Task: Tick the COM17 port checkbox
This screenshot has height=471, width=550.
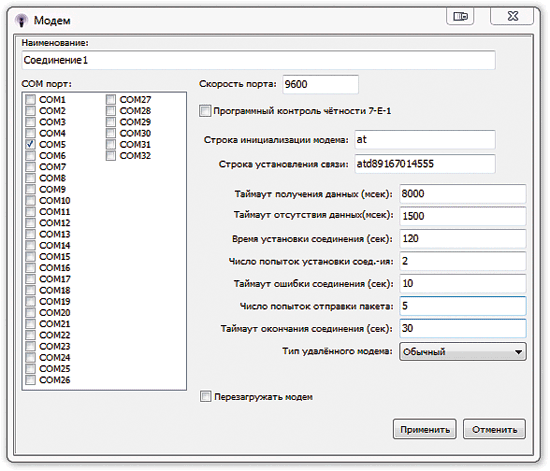Action: pos(31,279)
